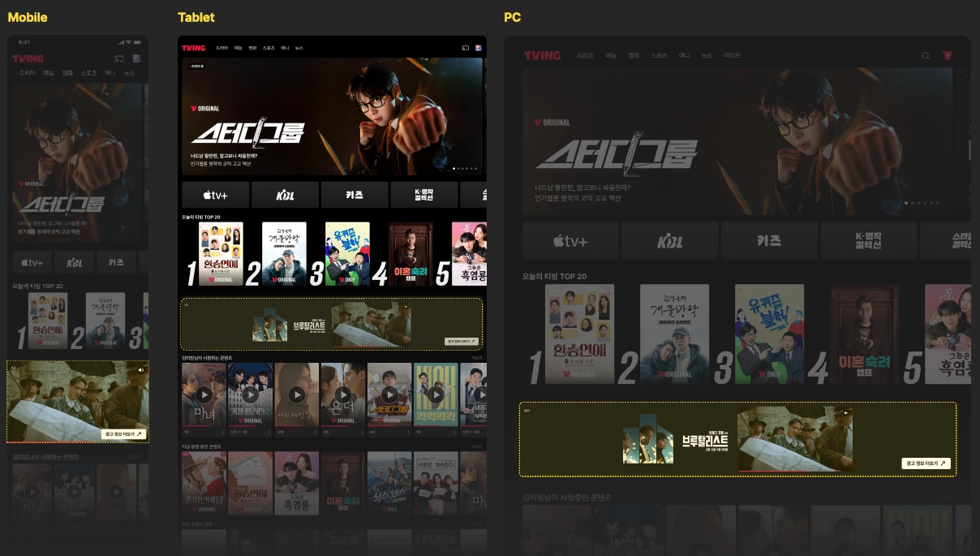The width and height of the screenshot is (980, 556).
Task: Open the rank 1 poster in Mobile TOP 20
Action: [48, 321]
